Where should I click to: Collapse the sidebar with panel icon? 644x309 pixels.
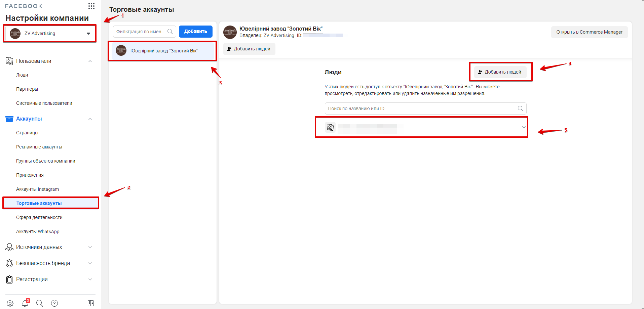[x=91, y=303]
